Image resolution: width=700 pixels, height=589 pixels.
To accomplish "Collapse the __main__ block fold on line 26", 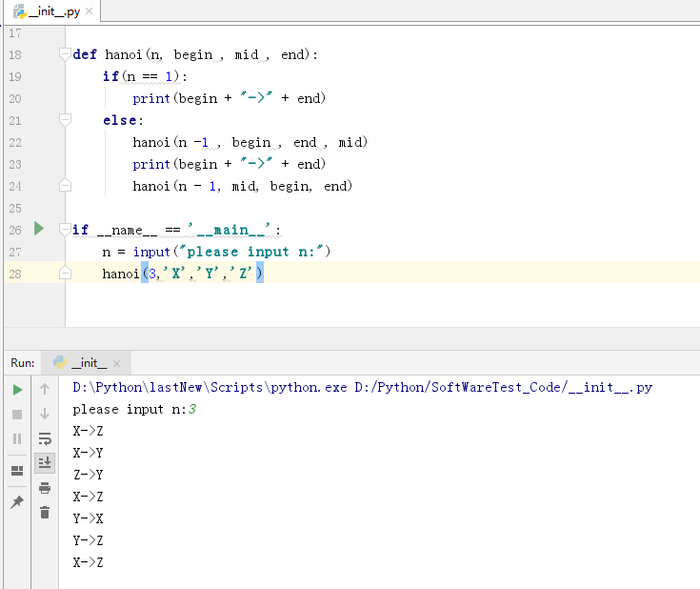I will tap(65, 230).
